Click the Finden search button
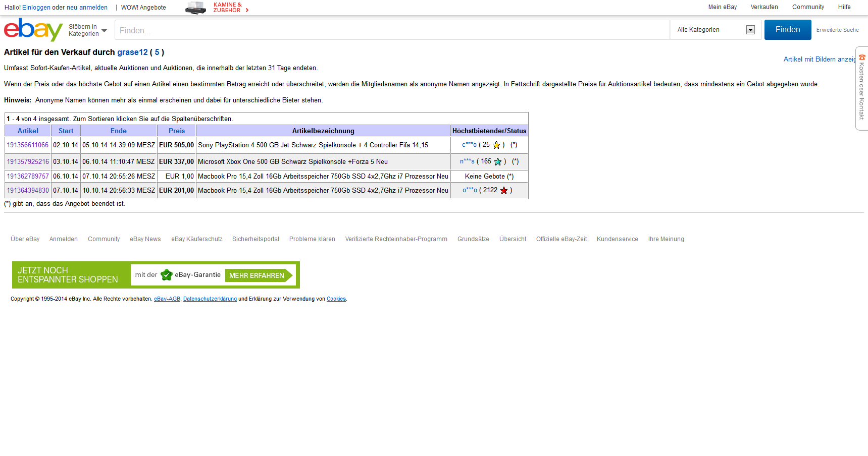Viewport: 868px width, 456px height. click(x=788, y=30)
